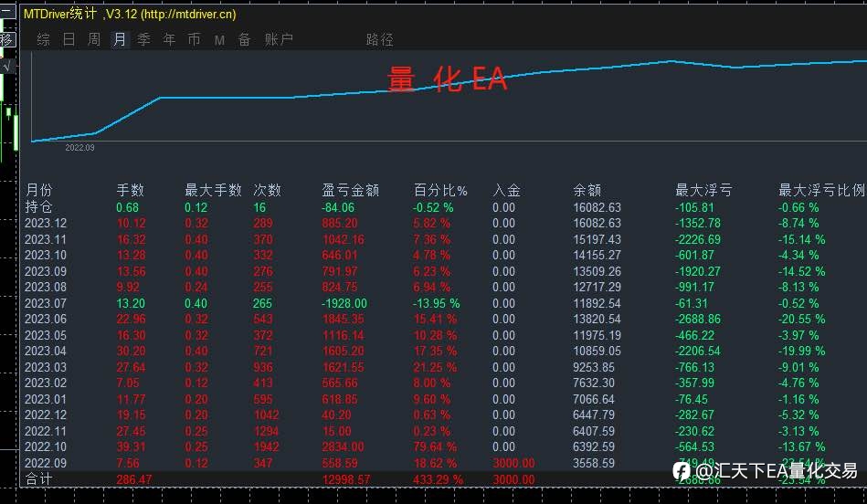Click the 移 button at left edge
Screen dimensions: 867x504
(x=7, y=39)
